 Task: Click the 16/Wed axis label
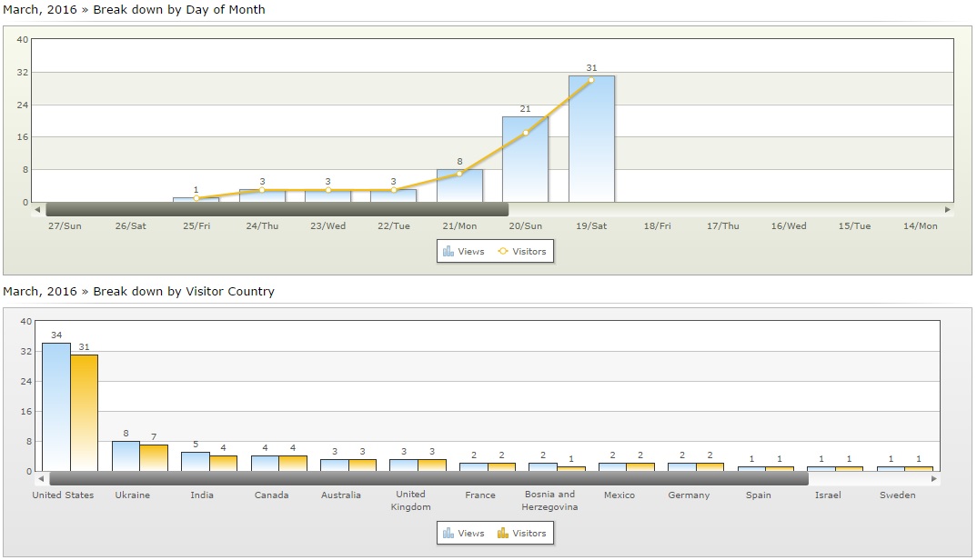pos(789,226)
